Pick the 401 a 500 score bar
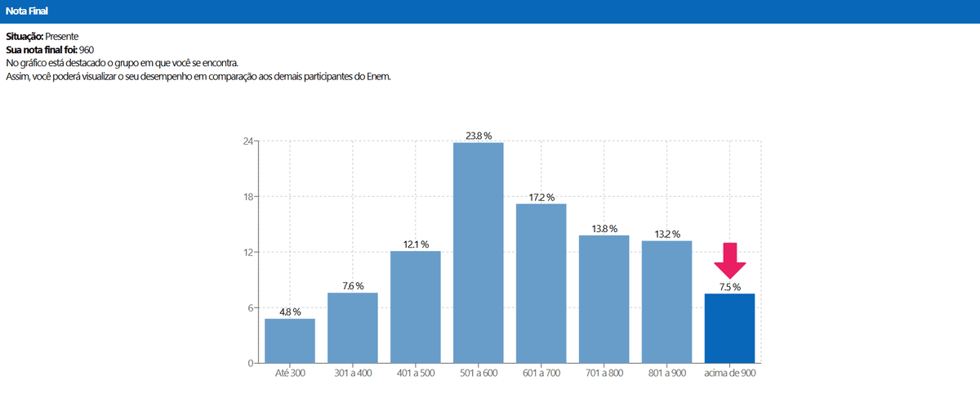This screenshot has height=394, width=980. click(x=415, y=307)
